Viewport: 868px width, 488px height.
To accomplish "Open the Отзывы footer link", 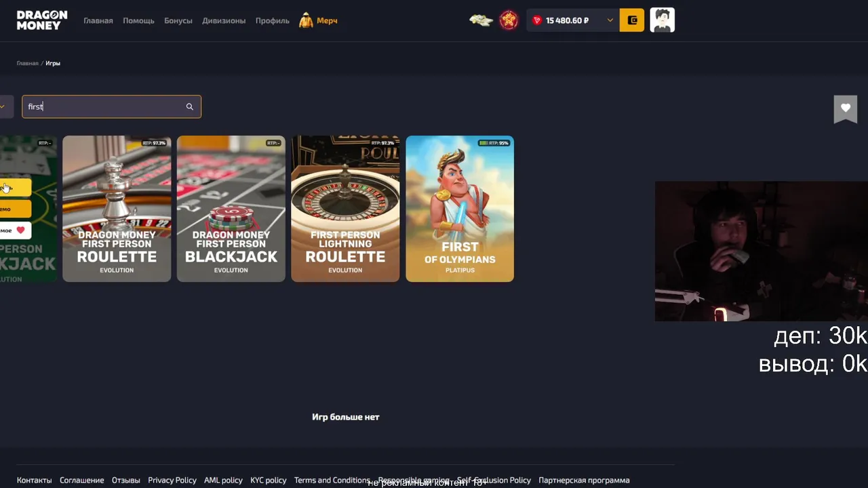I will point(126,480).
